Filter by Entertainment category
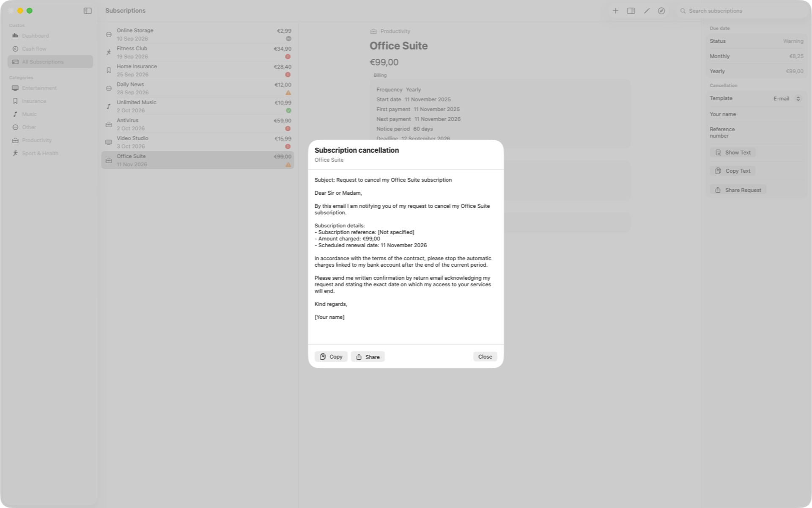 [x=50, y=88]
